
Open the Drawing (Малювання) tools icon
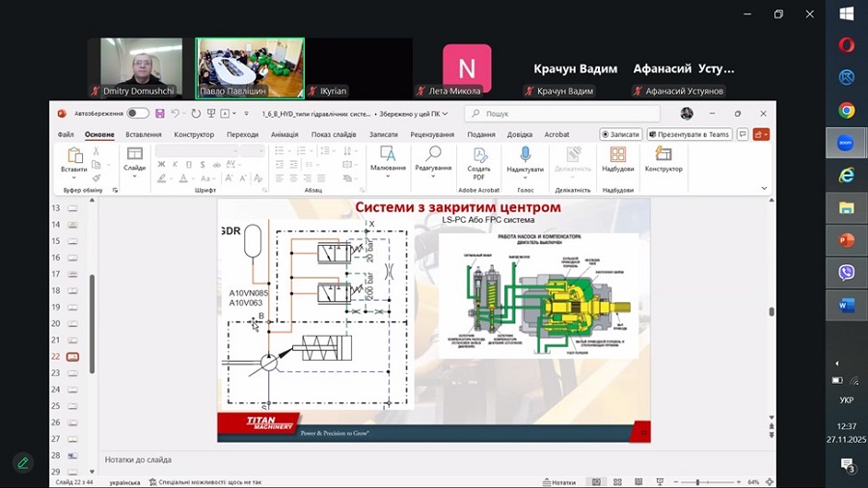(x=388, y=160)
